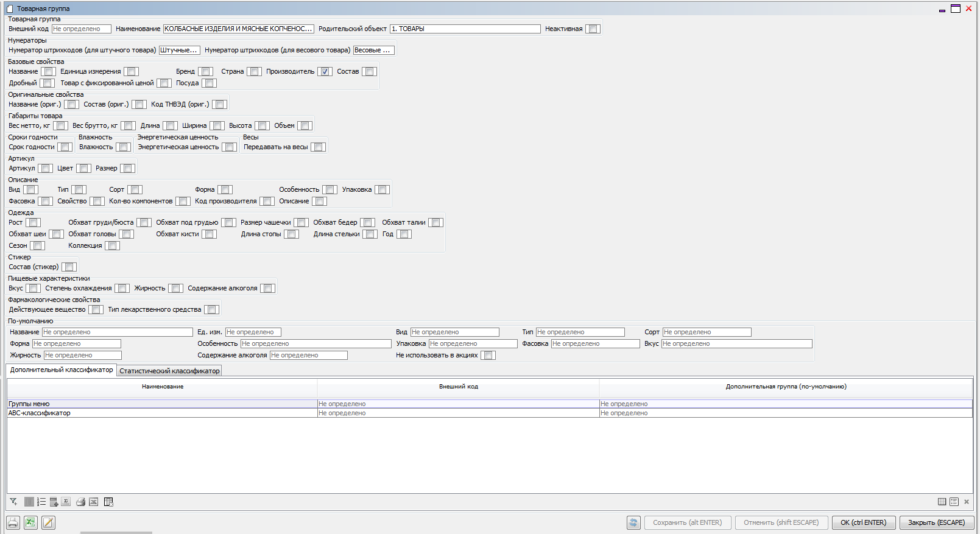
Task: Export form to Excel with green icon
Action: tap(30, 522)
